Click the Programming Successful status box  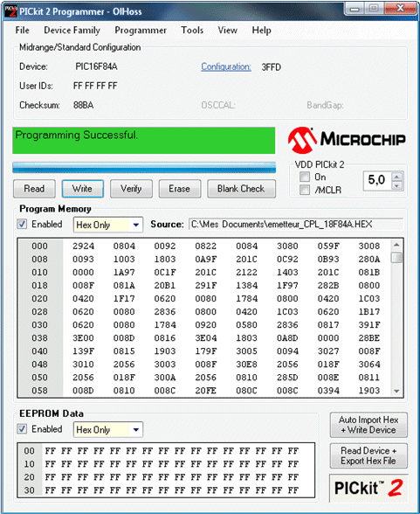coord(144,141)
